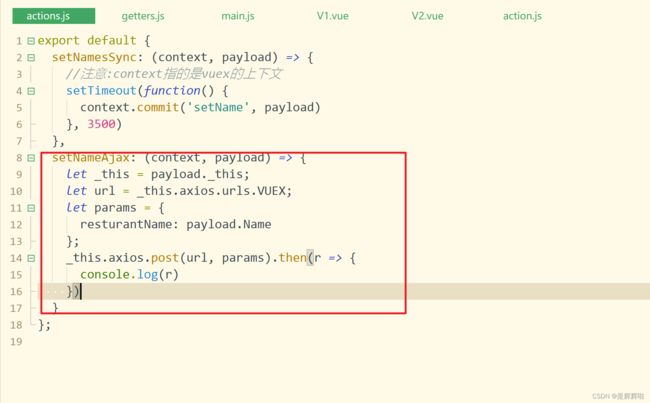Click 'setNameAjax' on line 8
The width and height of the screenshot is (650, 403).
point(90,158)
